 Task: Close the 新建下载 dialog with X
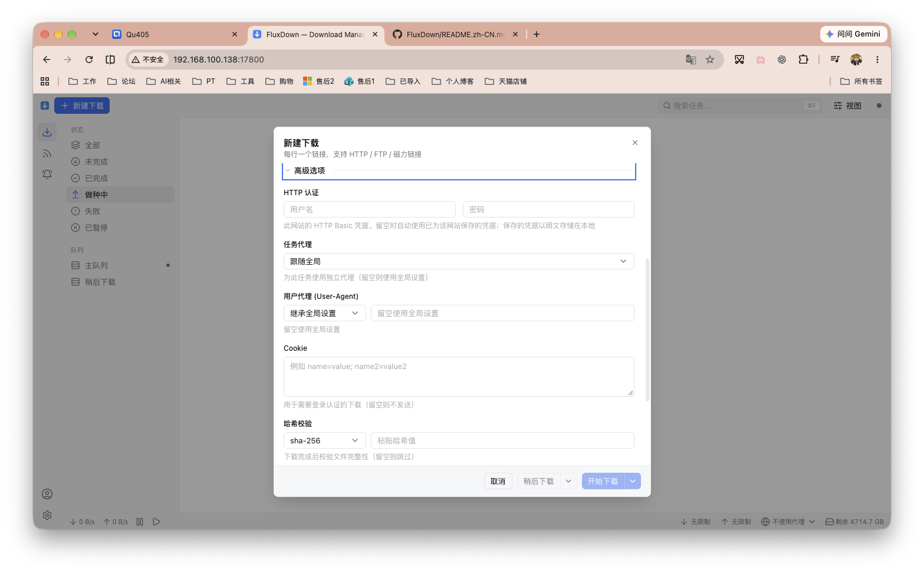635,143
